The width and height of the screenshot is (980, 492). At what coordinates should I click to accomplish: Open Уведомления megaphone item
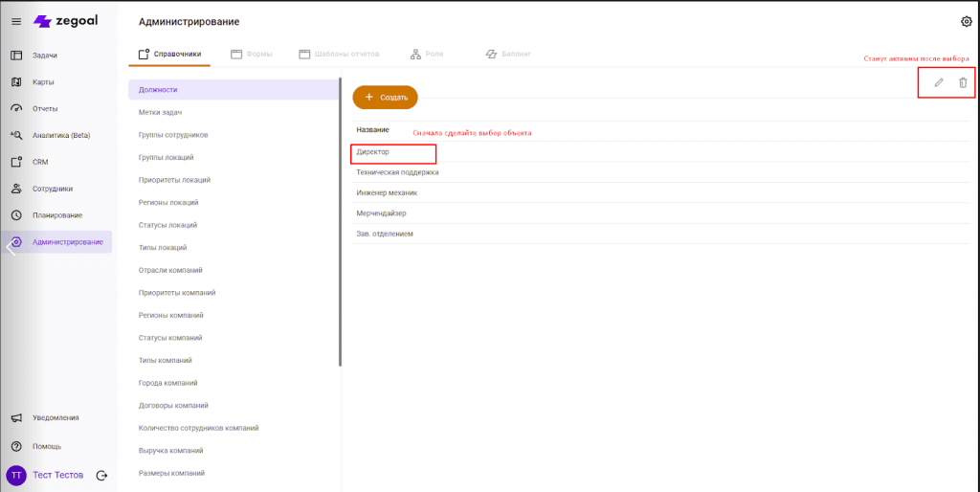tap(56, 417)
